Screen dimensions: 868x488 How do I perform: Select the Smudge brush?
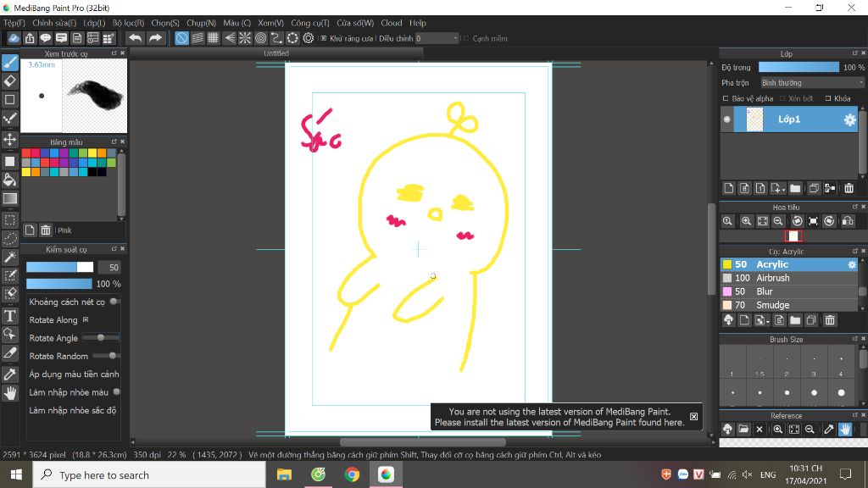coord(789,305)
